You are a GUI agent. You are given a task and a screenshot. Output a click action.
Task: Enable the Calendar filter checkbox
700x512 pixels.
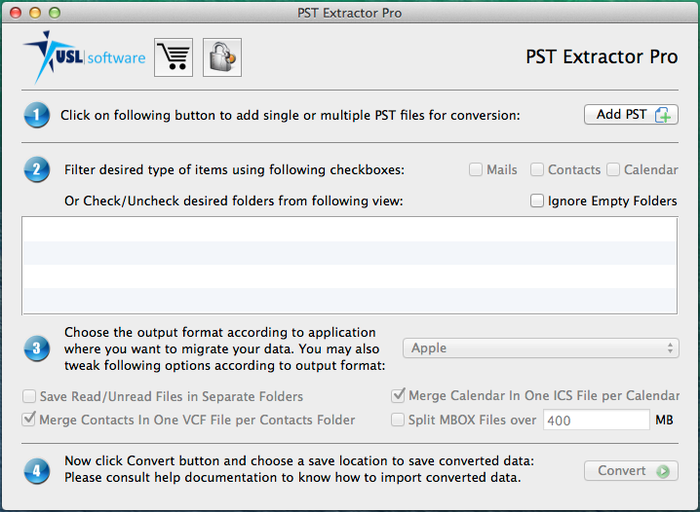613,170
